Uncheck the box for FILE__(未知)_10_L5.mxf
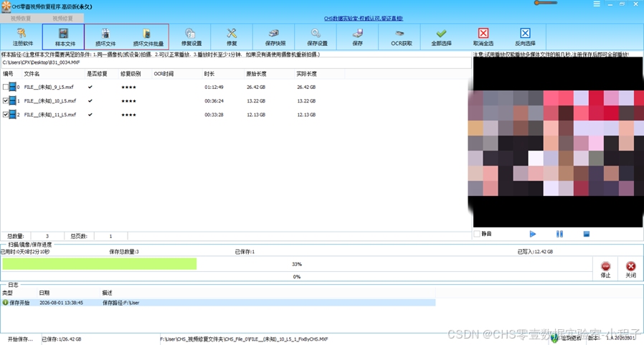 tap(5, 100)
